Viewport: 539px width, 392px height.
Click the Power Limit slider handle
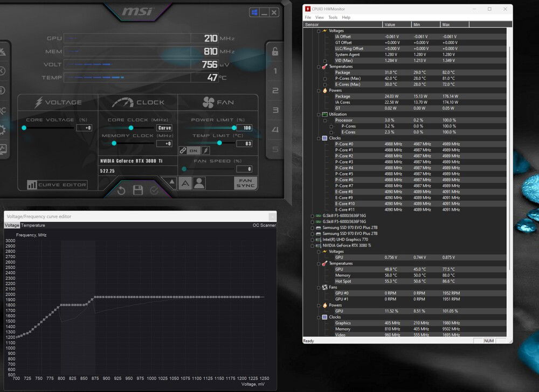point(234,128)
